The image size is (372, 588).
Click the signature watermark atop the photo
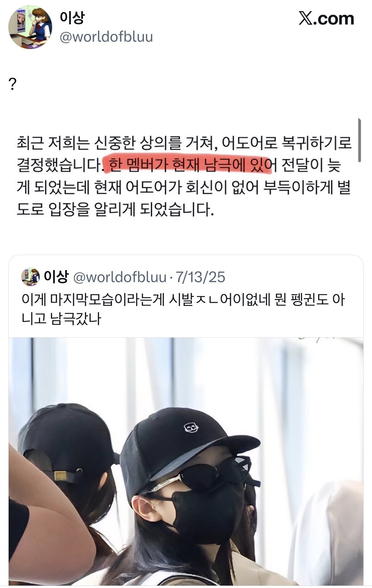coord(318,340)
